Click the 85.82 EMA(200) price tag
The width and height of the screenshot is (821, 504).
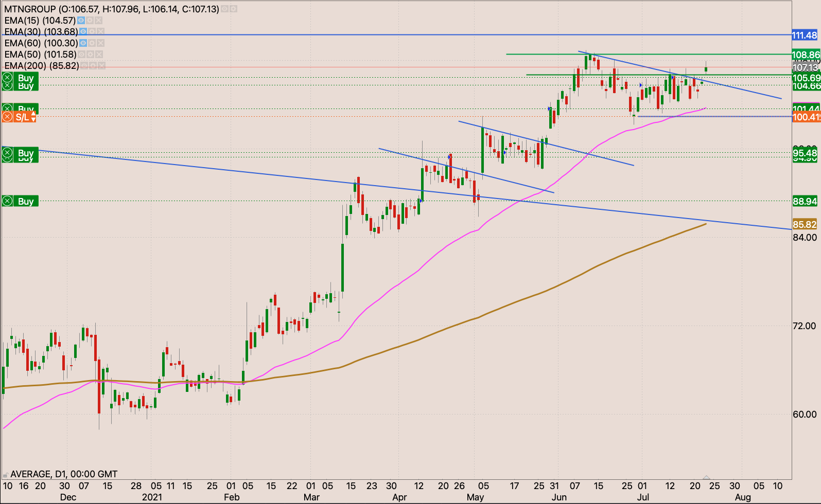805,225
